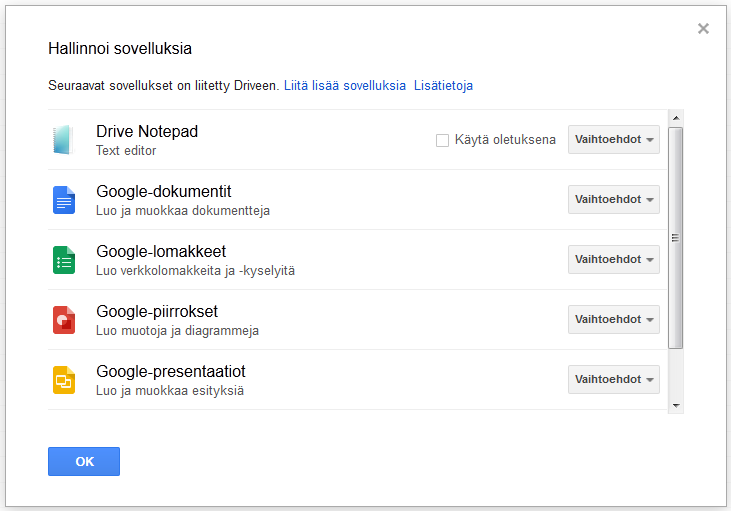Open the Liitä lisää sovelluksia link
731x511 pixels.
(x=345, y=86)
